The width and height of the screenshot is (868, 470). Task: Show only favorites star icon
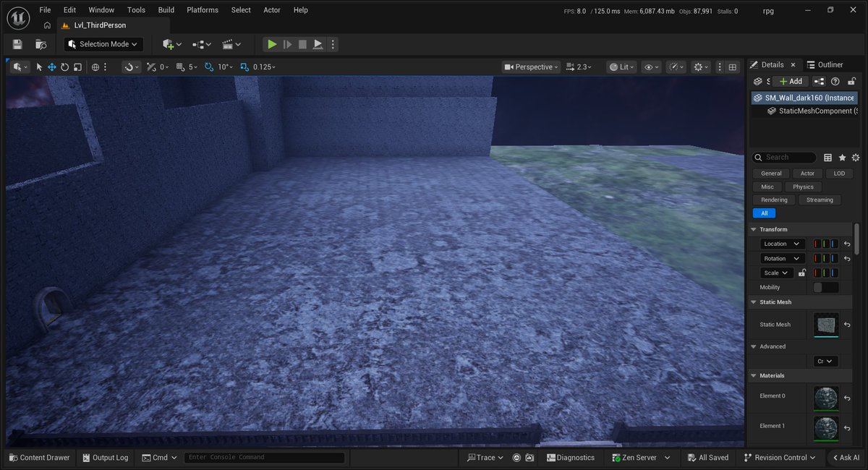(x=842, y=157)
